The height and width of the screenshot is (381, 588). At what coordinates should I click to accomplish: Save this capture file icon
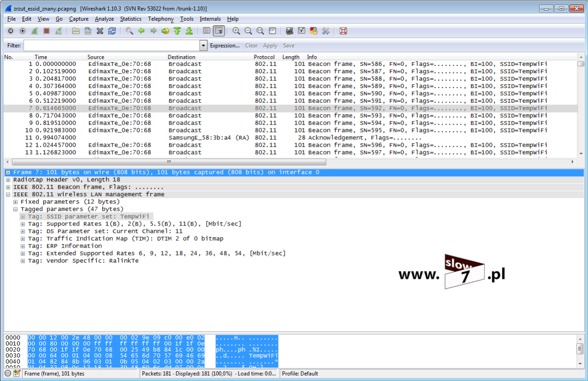point(88,31)
